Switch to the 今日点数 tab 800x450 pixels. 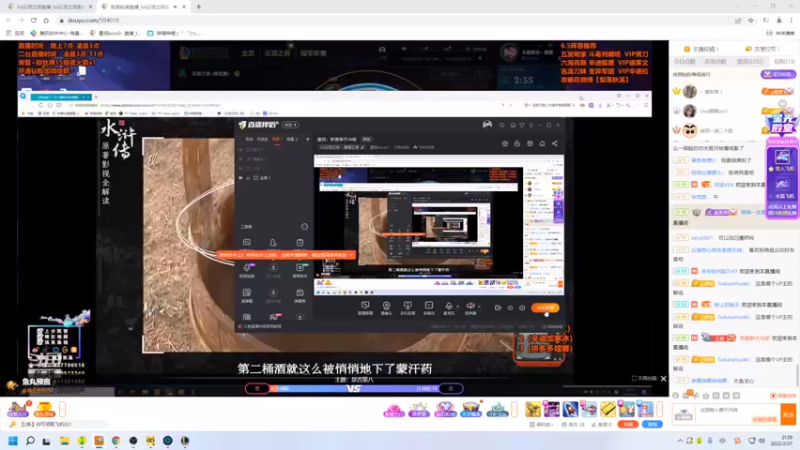[684, 61]
